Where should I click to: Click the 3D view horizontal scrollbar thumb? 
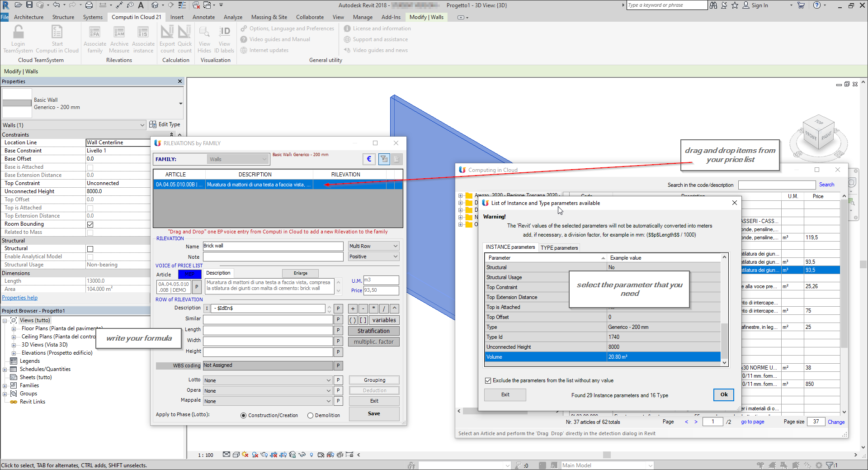[x=607, y=455]
